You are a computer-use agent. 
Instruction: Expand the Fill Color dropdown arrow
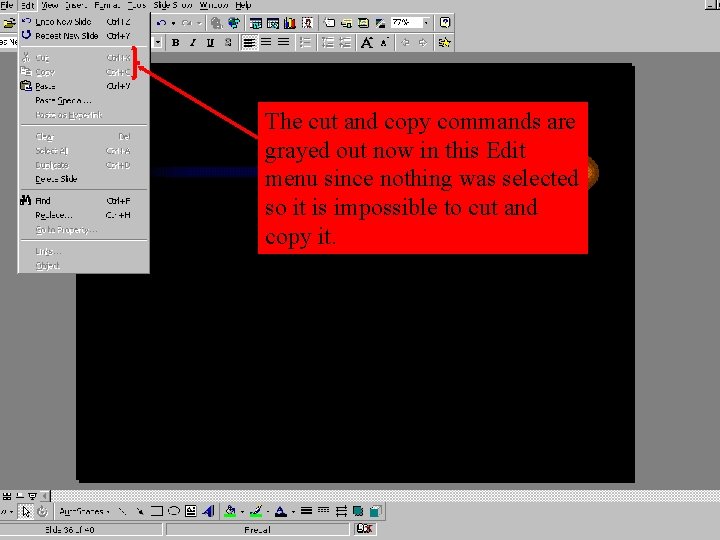coord(242,511)
